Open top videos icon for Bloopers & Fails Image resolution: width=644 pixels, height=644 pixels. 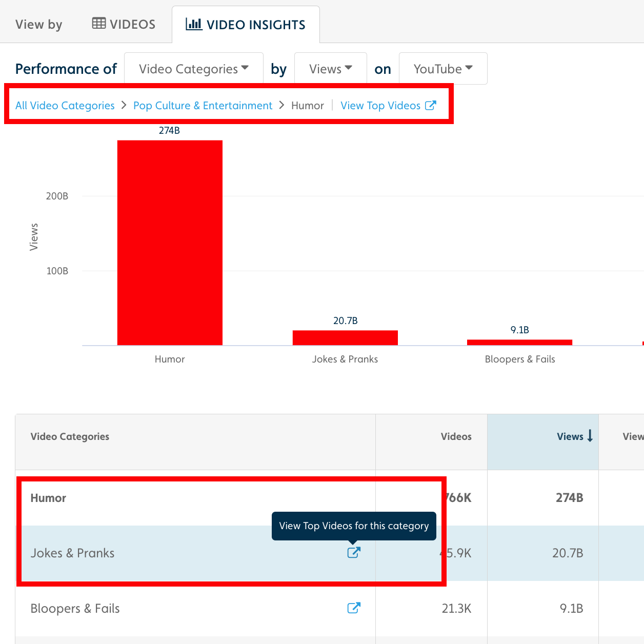[x=354, y=608]
